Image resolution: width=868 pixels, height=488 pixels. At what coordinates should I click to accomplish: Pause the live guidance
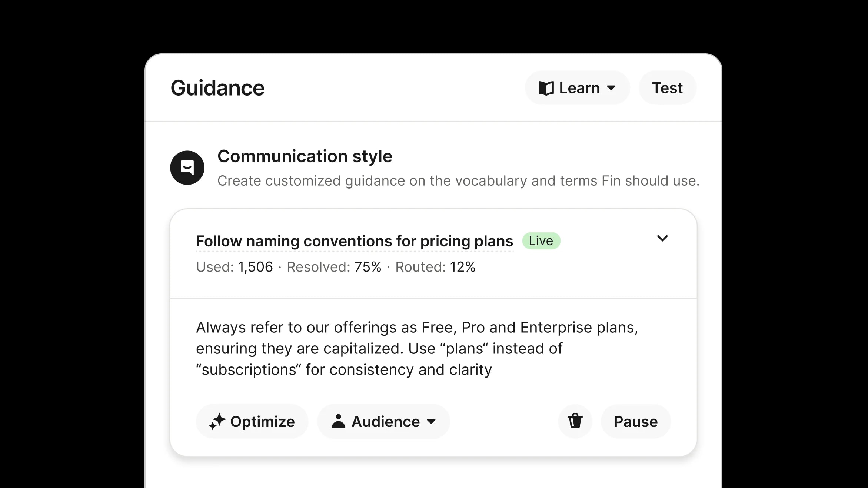[635, 422]
